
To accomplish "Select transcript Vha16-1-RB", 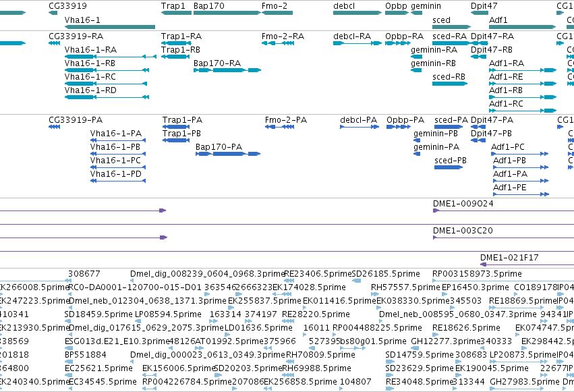I will pyautogui.click(x=90, y=63).
